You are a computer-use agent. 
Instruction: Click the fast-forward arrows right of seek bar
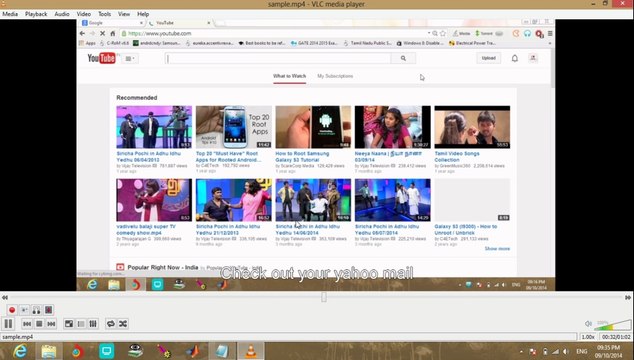pos(628,297)
